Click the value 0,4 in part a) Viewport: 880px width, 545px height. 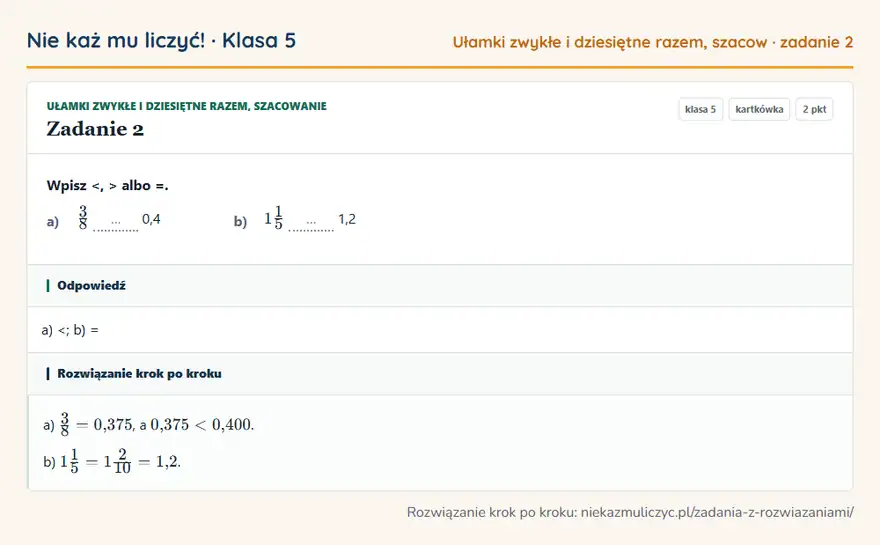[x=151, y=219]
